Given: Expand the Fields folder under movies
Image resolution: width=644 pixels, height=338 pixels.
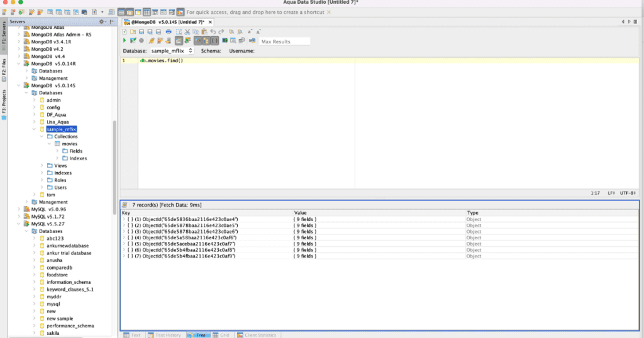Looking at the screenshot, I should [57, 151].
